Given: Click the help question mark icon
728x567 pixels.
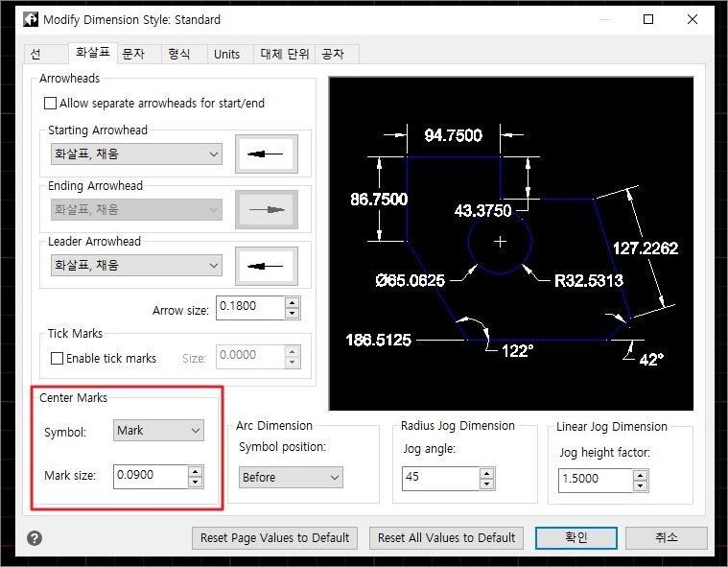Looking at the screenshot, I should pos(35,538).
